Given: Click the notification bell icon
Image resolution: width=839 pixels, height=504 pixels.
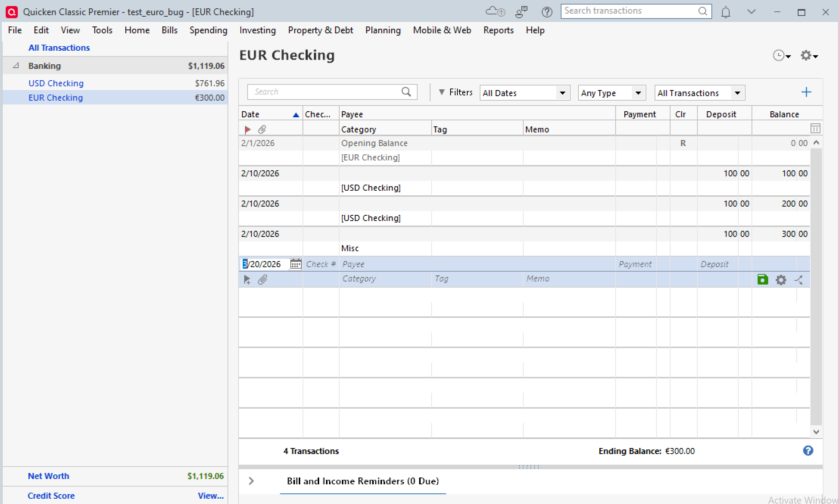Looking at the screenshot, I should click(x=726, y=12).
